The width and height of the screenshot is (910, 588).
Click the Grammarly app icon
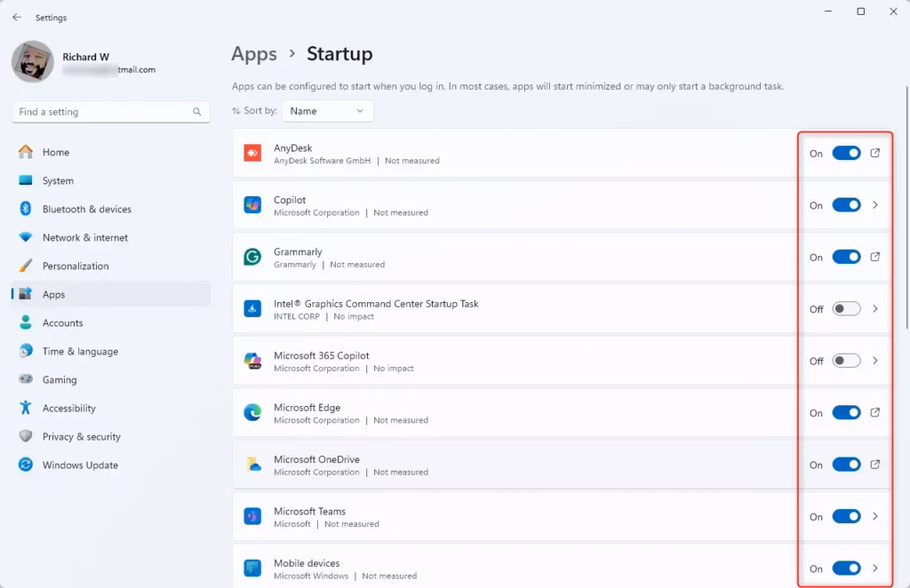pos(252,257)
